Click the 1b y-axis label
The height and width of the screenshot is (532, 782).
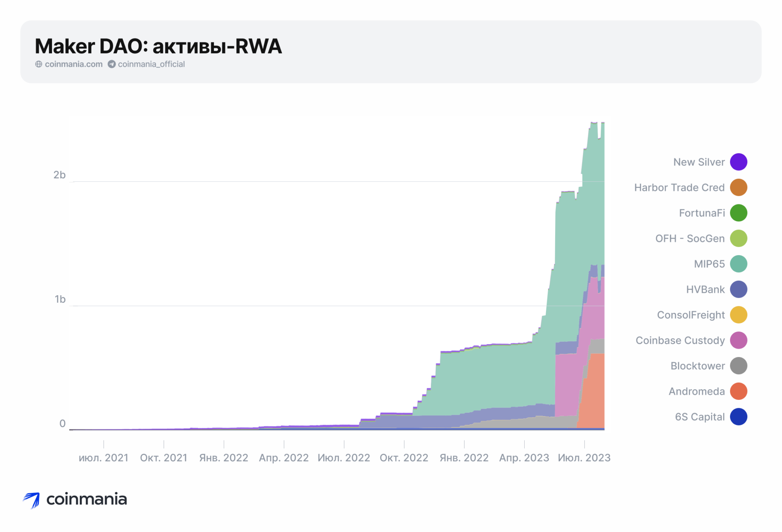[60, 299]
